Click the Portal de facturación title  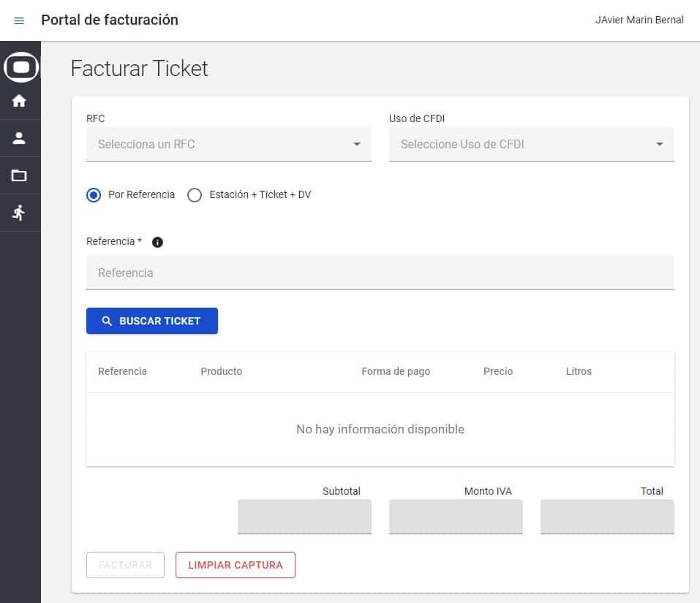[x=110, y=20]
